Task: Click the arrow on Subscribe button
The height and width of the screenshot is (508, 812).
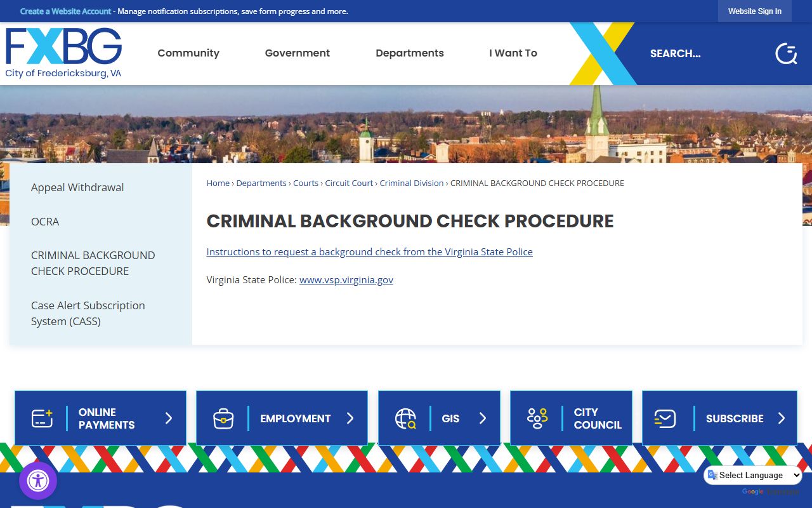Action: click(x=782, y=418)
